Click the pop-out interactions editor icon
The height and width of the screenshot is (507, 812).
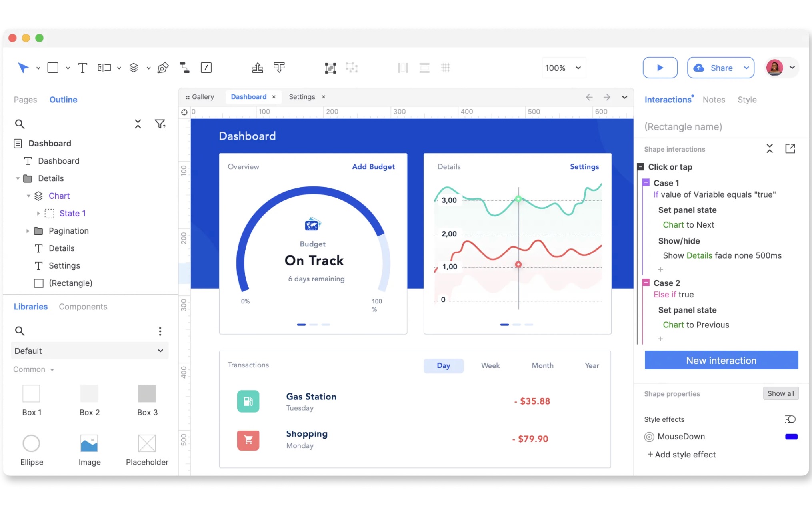790,149
